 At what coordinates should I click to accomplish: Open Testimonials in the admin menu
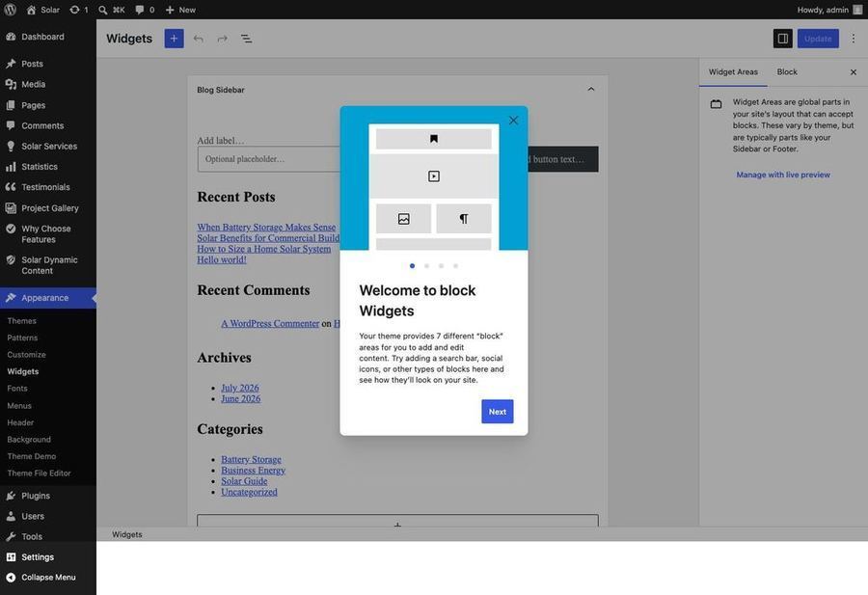48,187
